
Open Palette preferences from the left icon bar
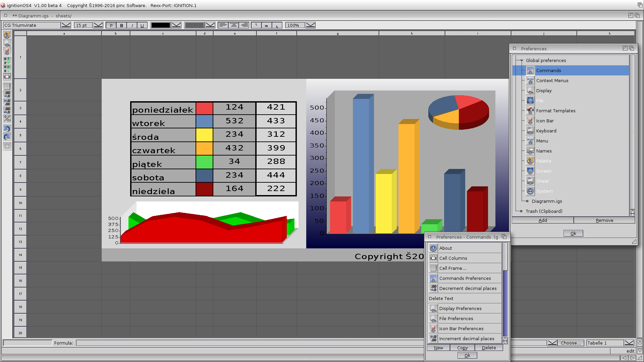coord(7,35)
